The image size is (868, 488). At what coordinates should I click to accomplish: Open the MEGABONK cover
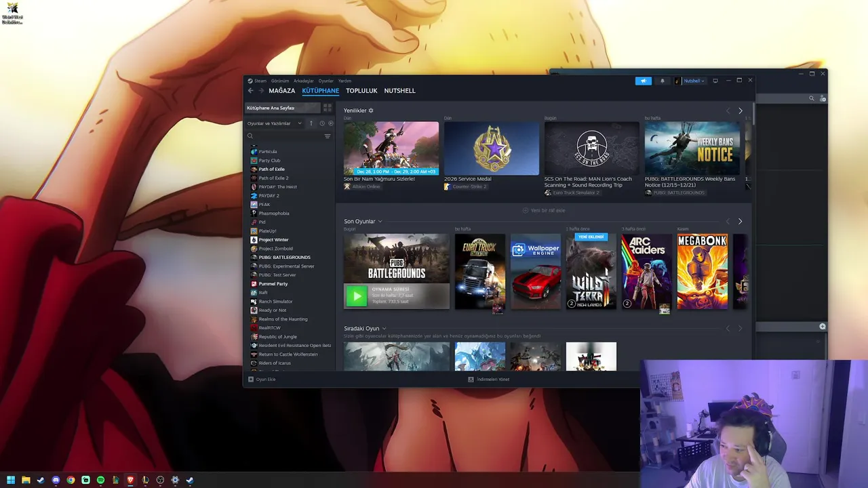tap(703, 272)
